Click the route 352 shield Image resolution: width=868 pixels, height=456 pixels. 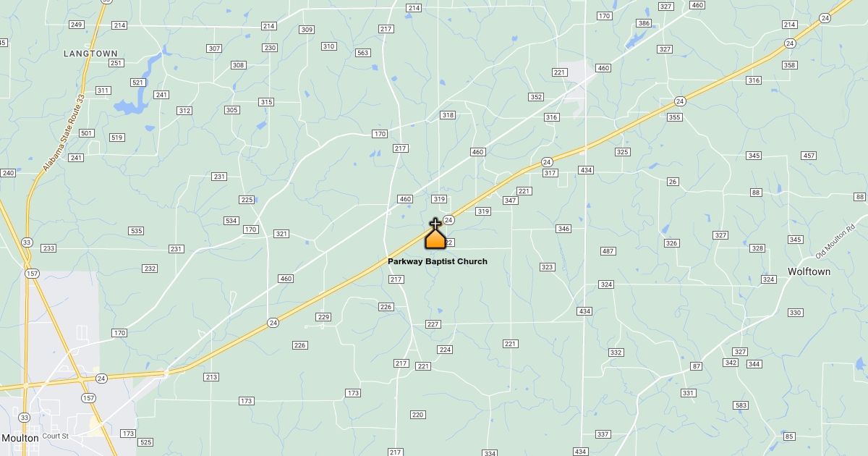[536, 97]
